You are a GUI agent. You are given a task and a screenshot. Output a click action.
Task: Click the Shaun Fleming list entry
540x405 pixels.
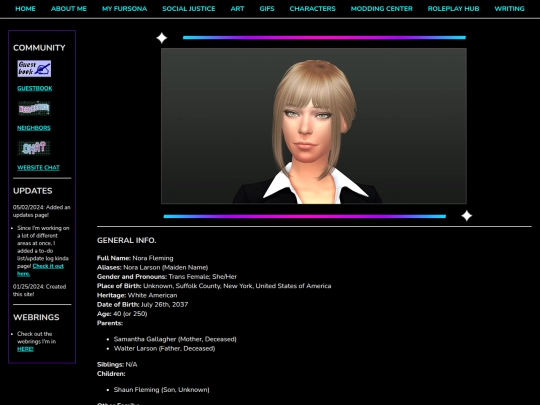(162, 390)
